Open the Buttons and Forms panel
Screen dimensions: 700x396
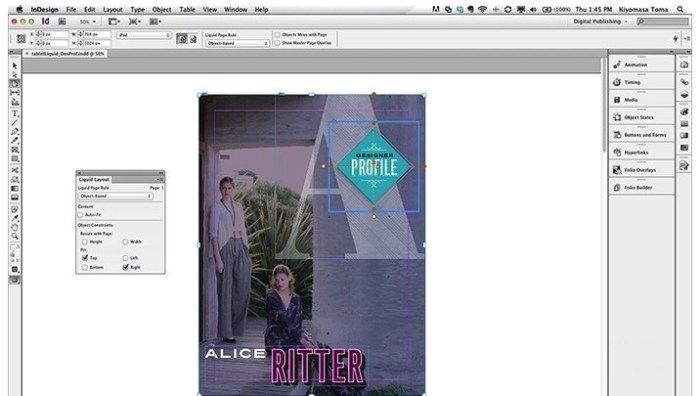pyautogui.click(x=641, y=135)
